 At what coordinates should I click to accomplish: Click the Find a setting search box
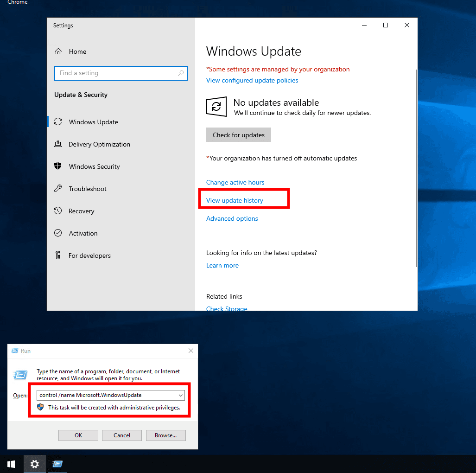[x=116, y=73]
